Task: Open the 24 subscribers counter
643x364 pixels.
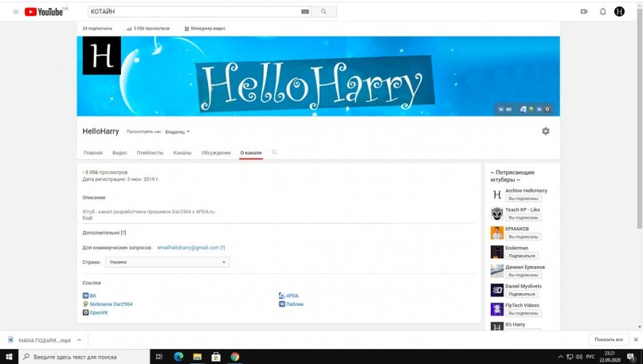Action: [97, 29]
